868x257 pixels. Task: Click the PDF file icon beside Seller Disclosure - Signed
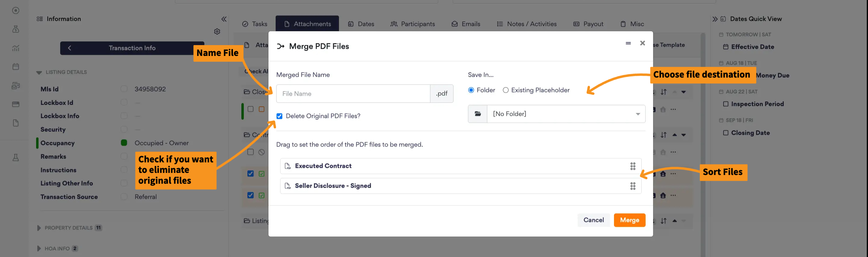pos(287,186)
